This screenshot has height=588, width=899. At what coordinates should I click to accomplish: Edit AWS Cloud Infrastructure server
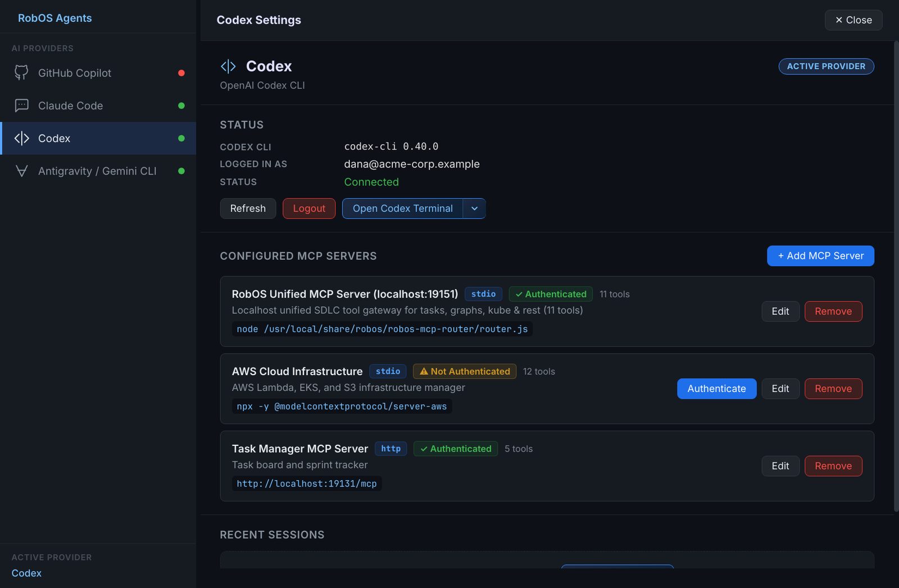pos(780,389)
